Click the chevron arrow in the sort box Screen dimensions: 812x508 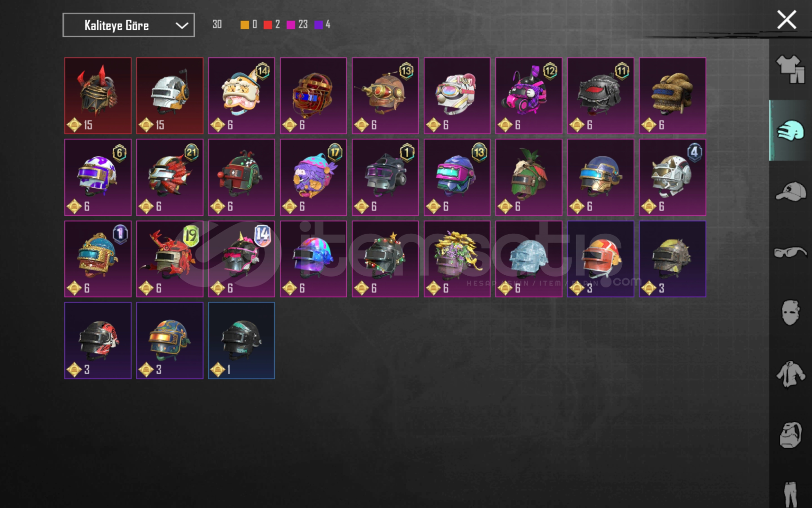(182, 25)
